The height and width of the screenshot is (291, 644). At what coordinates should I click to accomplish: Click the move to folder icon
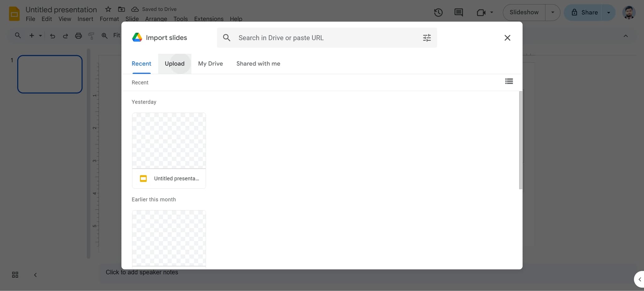pos(121,9)
